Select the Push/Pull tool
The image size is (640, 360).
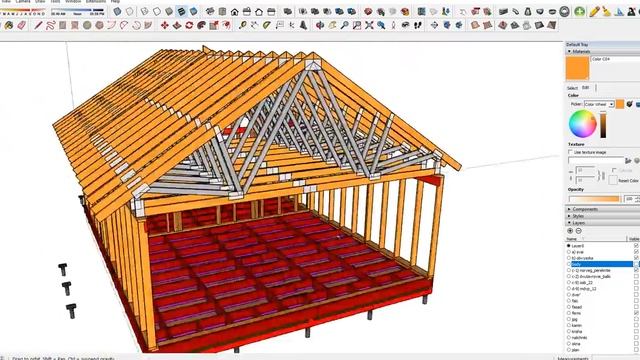[x=177, y=25]
